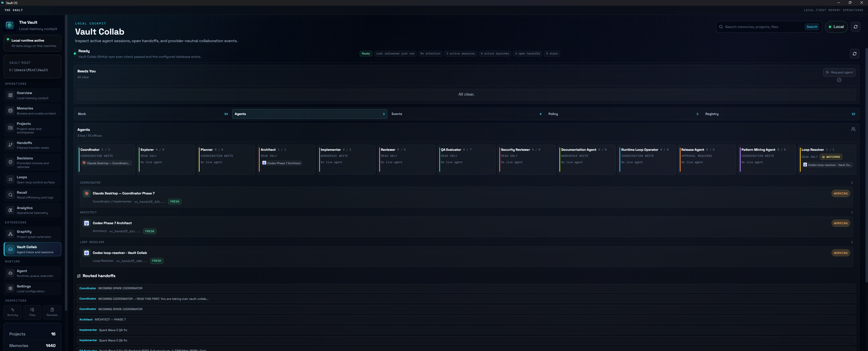Image resolution: width=868 pixels, height=351 pixels.
Task: Open INCOMING COORDINATOR — READ THIS FIRST handoff
Action: tap(466, 299)
